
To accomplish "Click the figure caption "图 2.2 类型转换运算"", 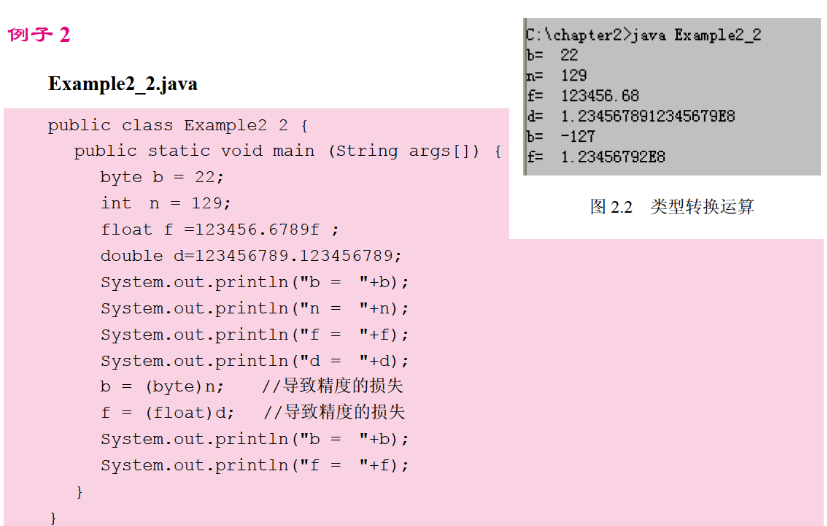I will click(x=672, y=207).
